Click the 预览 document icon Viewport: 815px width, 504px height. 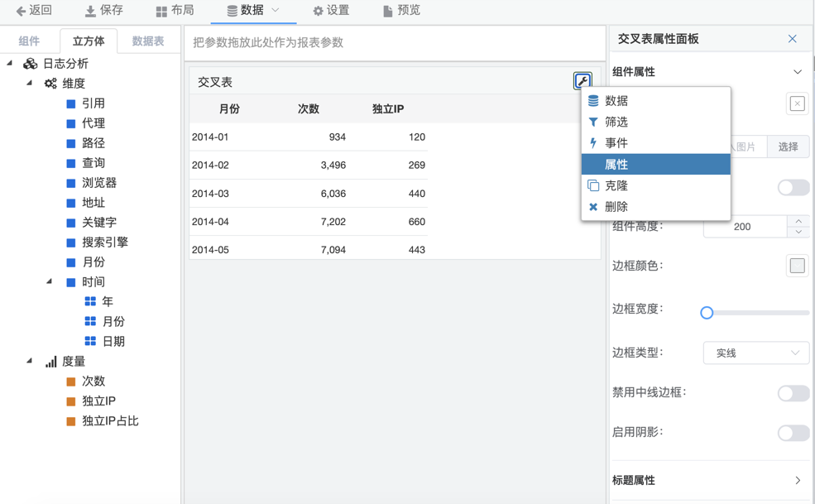pyautogui.click(x=388, y=11)
